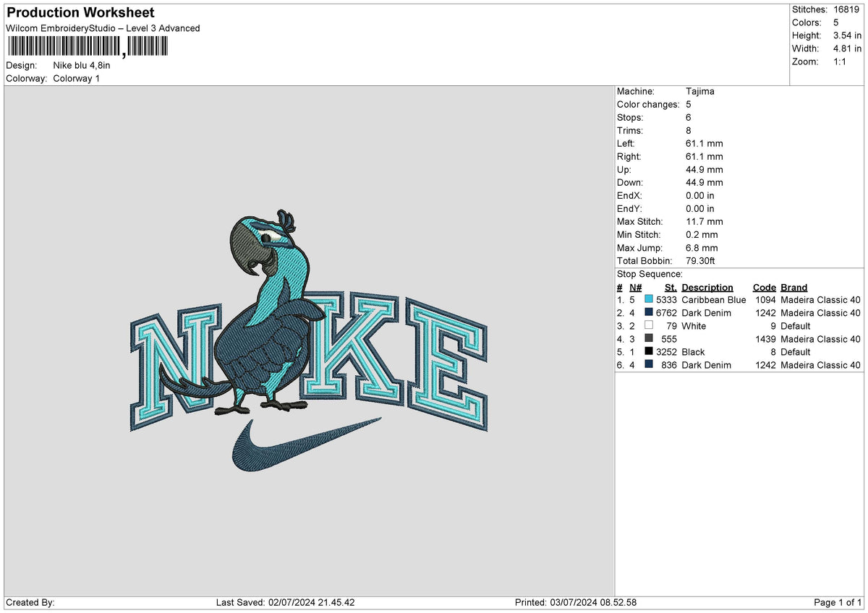This screenshot has height=613, width=868.
Task: Click the Stop Sequence heading
Action: tap(649, 274)
